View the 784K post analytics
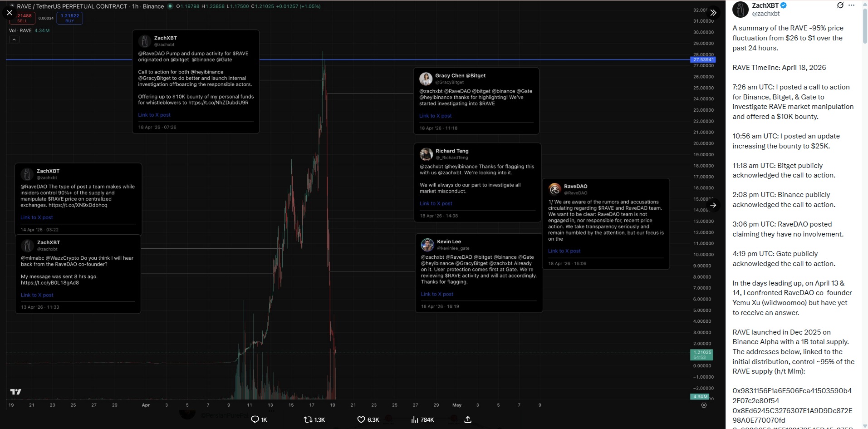Viewport: 868px width, 429px height. point(422,419)
